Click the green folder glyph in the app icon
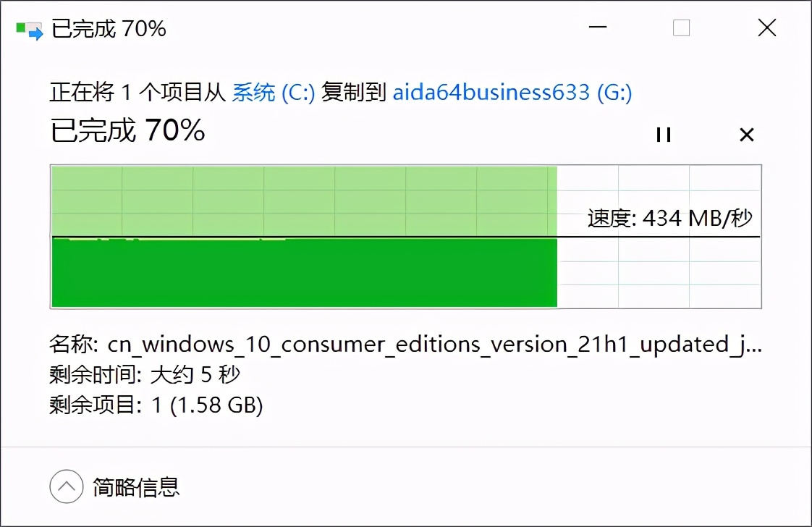Image resolution: width=812 pixels, height=527 pixels. [x=20, y=25]
